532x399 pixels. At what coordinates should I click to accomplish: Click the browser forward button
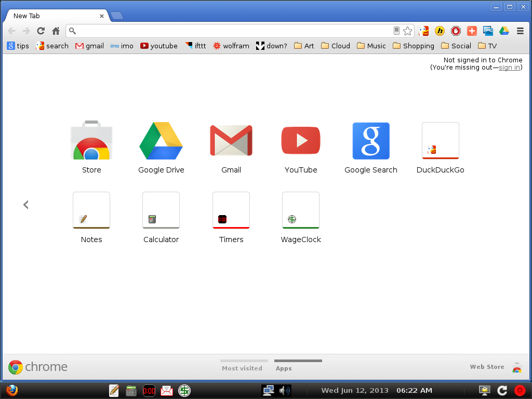pos(26,31)
